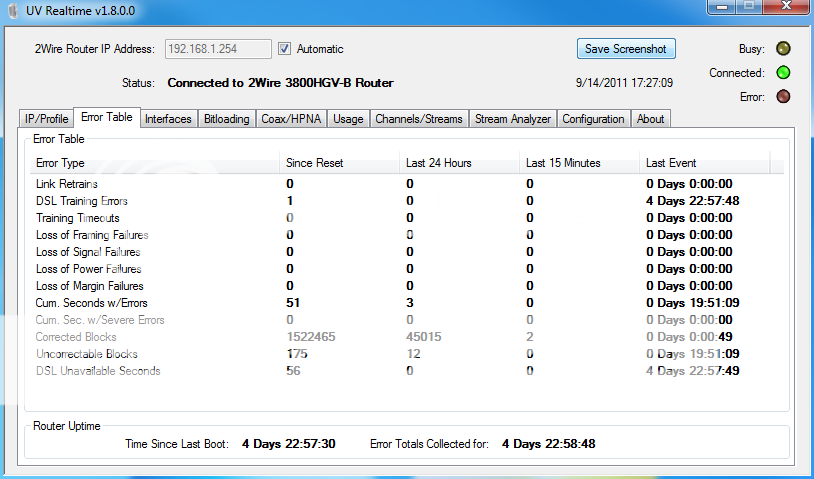Click the 1522465 corrected blocks value
The height and width of the screenshot is (479, 814).
click(310, 337)
